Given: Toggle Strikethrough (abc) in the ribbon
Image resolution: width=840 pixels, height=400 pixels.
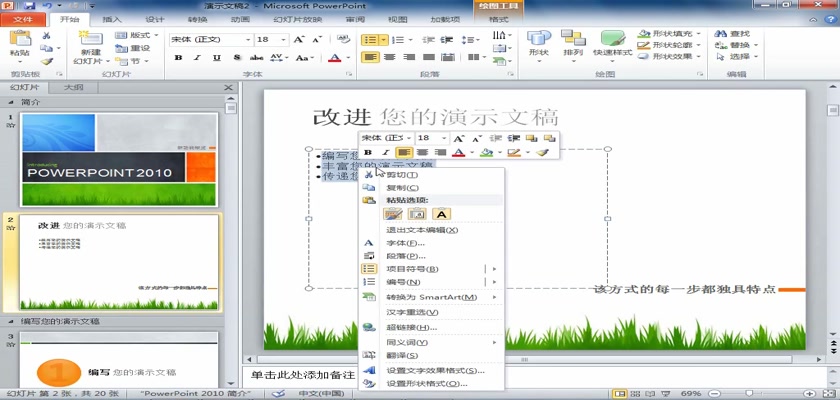Looking at the screenshot, I should (257, 57).
